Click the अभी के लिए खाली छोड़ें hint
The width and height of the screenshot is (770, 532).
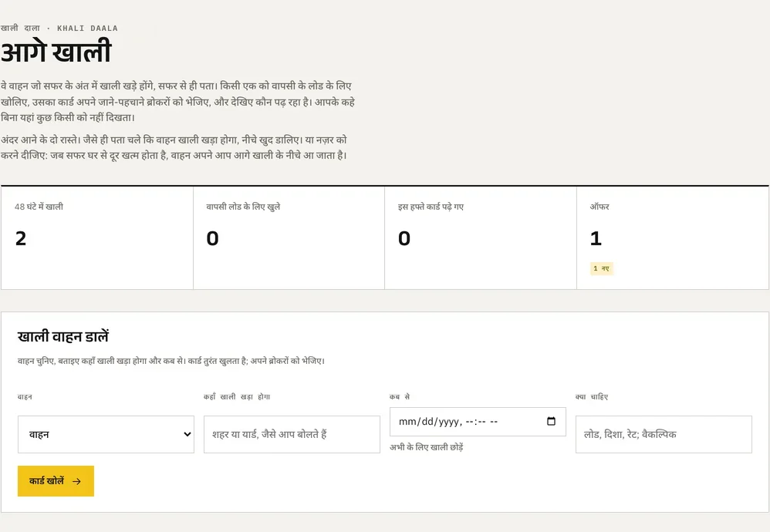[x=426, y=447]
